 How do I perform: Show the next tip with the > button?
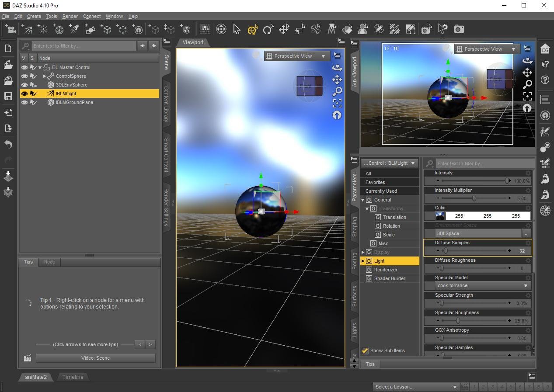click(x=150, y=344)
